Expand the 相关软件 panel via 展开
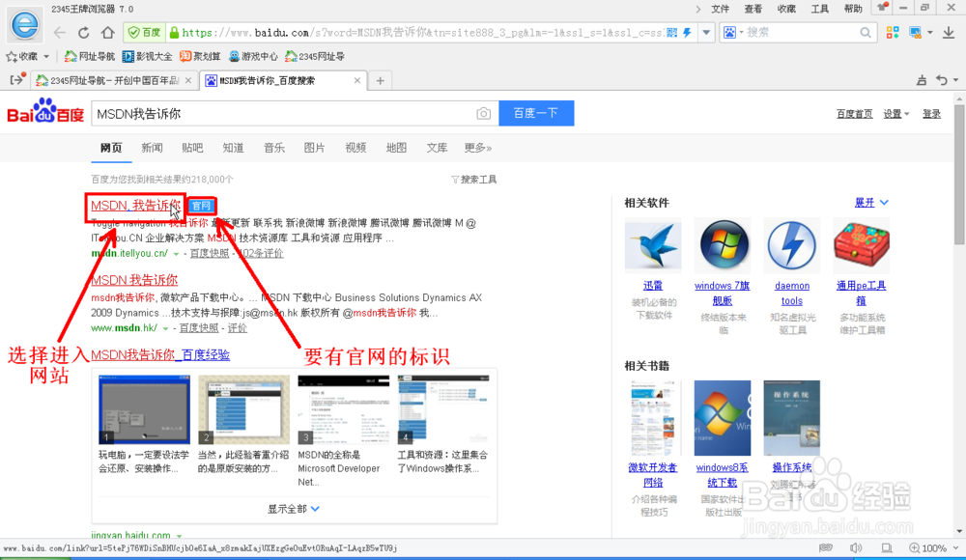 pyautogui.click(x=867, y=203)
